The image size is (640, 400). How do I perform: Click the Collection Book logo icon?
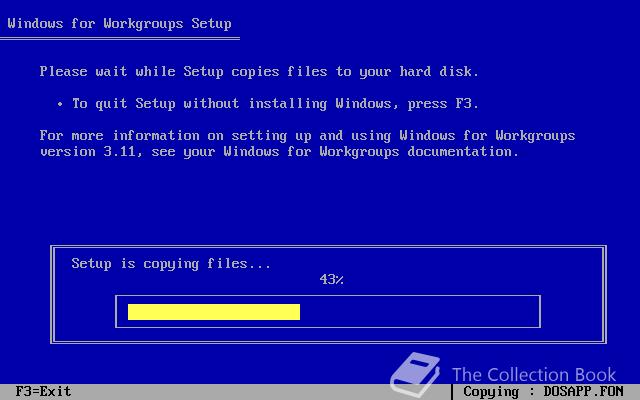click(415, 374)
